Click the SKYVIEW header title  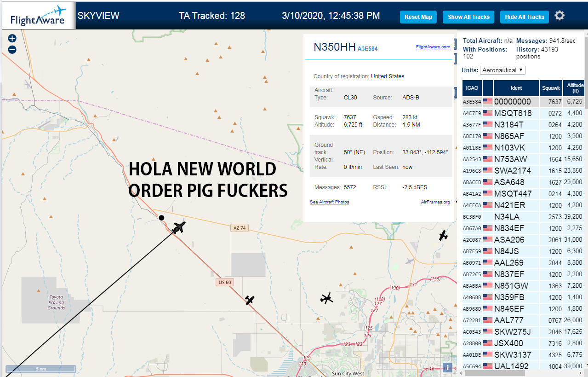pyautogui.click(x=98, y=16)
